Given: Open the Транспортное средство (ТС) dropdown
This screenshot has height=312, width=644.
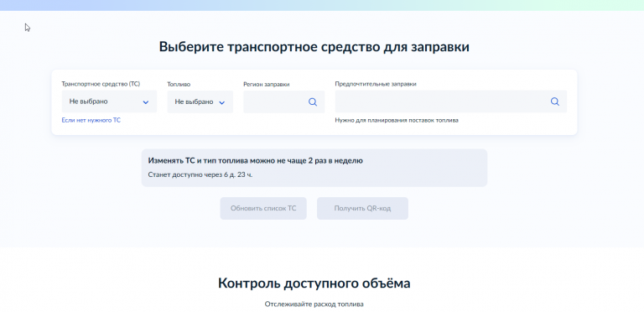Looking at the screenshot, I should click(x=109, y=101).
